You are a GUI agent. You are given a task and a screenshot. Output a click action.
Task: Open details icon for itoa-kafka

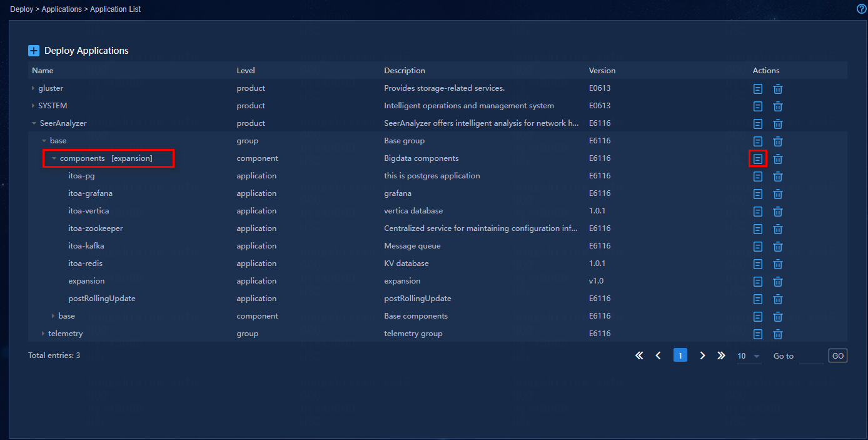[x=758, y=247]
